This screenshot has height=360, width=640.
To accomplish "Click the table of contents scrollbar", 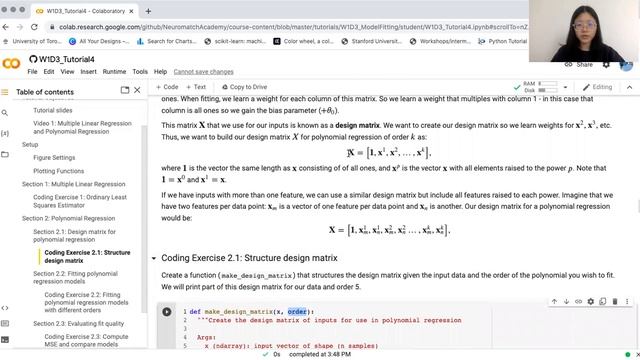I will pos(144,218).
